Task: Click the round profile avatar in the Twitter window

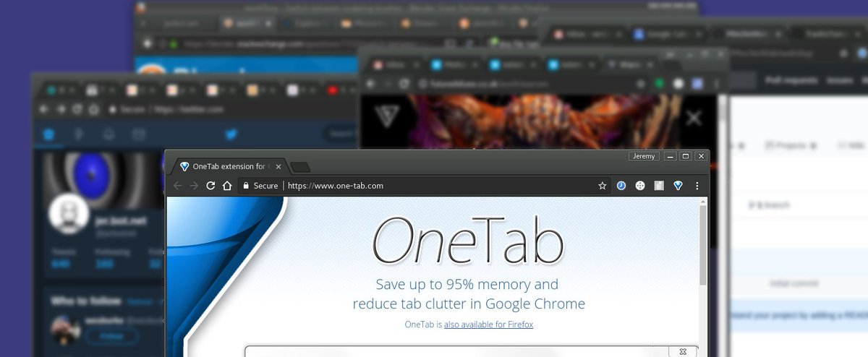Action: click(x=69, y=215)
